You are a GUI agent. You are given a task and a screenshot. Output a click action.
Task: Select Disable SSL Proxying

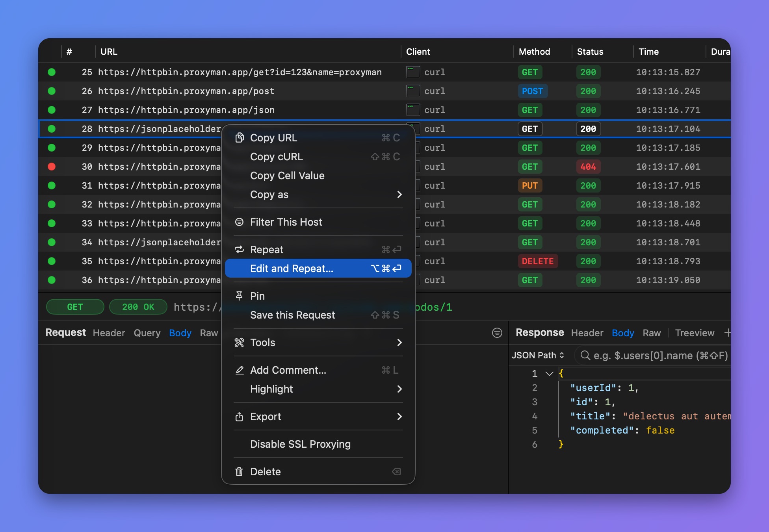point(318,444)
